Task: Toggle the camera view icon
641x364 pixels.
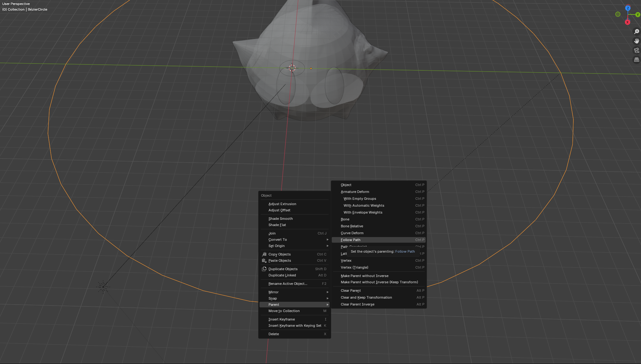Action: click(x=636, y=50)
